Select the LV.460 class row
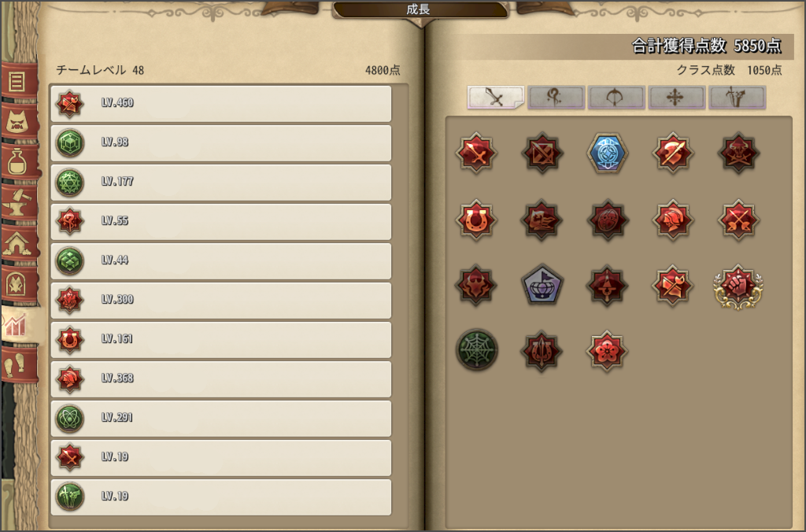This screenshot has height=532, width=806. tap(221, 104)
